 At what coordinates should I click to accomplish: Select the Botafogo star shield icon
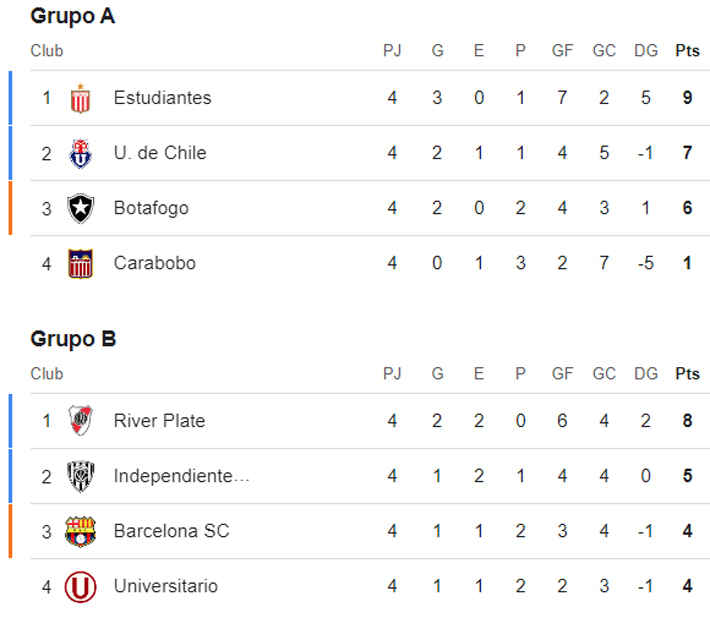(80, 208)
